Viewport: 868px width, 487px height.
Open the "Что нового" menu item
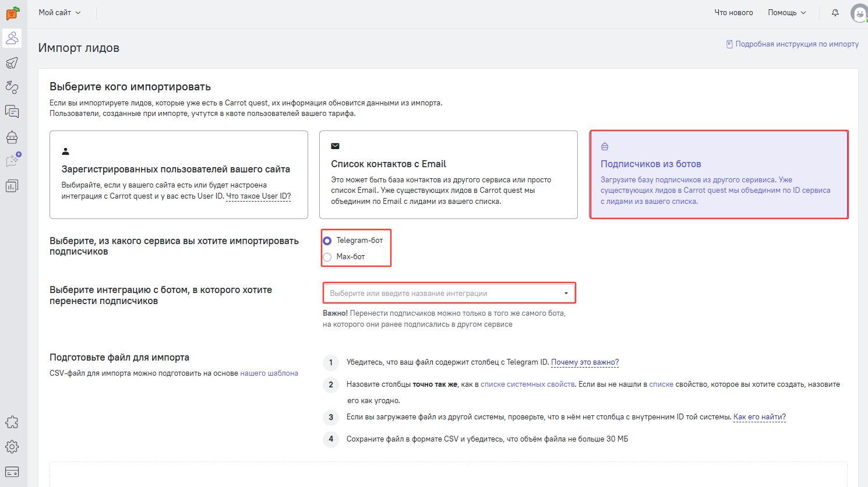(733, 13)
